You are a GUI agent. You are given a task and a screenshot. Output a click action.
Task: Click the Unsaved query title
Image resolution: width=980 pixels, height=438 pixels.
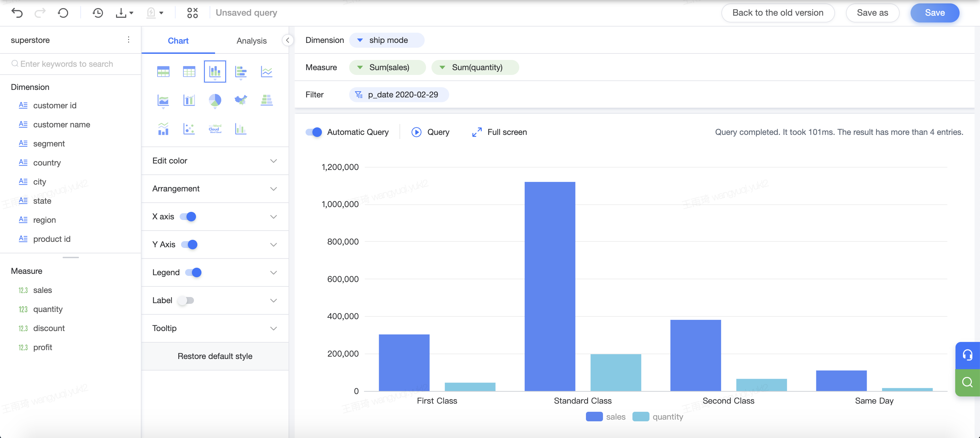246,13
